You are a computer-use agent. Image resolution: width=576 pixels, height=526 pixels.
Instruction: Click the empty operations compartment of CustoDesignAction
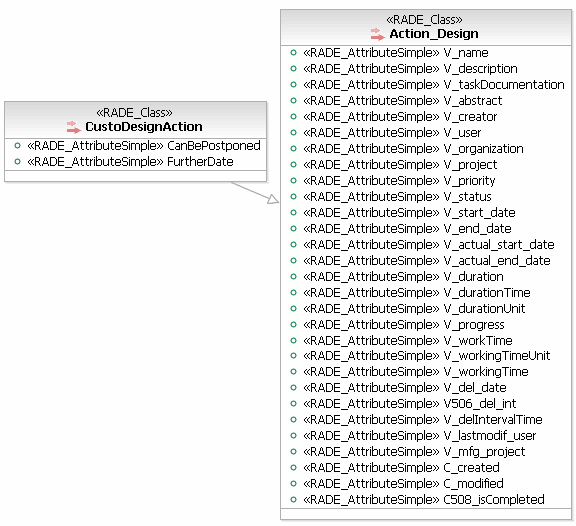136,176
